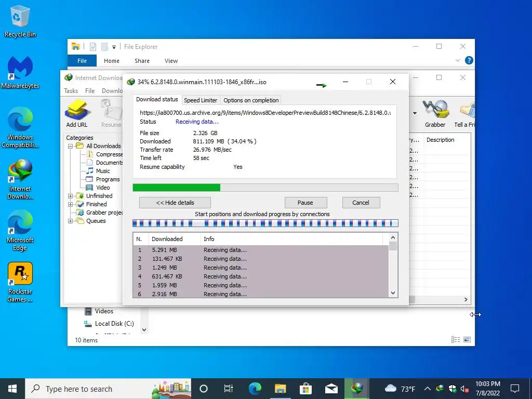The height and width of the screenshot is (399, 532).
Task: Open Microsoft Edge desktop shortcut
Action: pyautogui.click(x=20, y=231)
